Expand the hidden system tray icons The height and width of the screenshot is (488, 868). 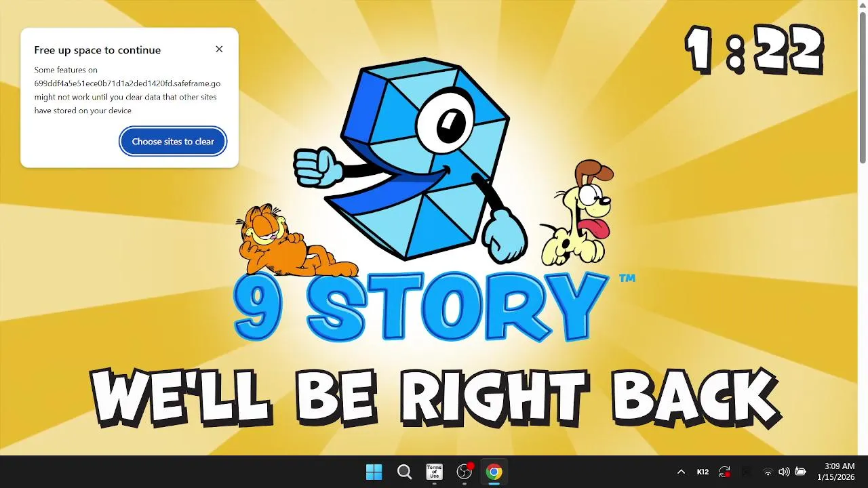coord(681,472)
